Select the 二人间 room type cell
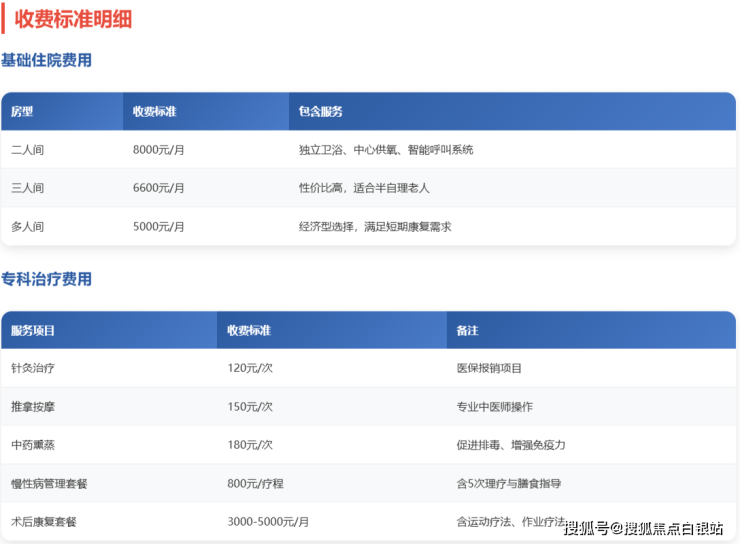The width and height of the screenshot is (740, 544). click(x=27, y=150)
